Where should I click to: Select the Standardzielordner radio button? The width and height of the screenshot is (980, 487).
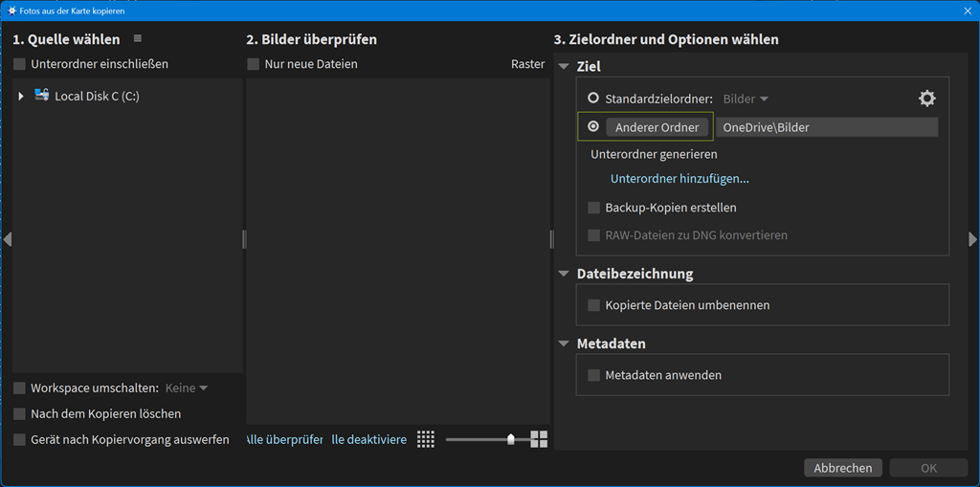(x=593, y=99)
